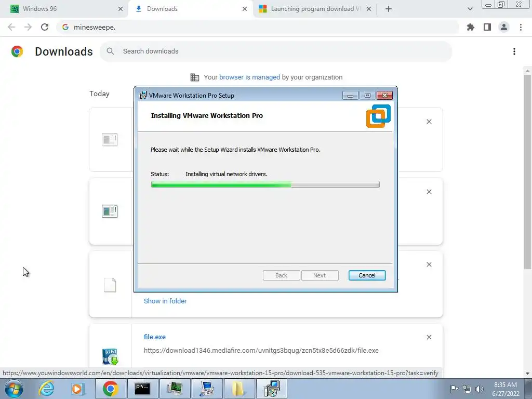Remove the third download entry from list

429,264
